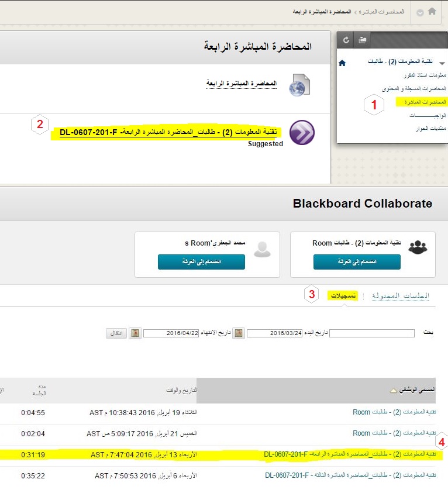Switch to the الجلسات المجدولة scheduled sessions tab
Screen dimensions: 448x500
coord(401,296)
